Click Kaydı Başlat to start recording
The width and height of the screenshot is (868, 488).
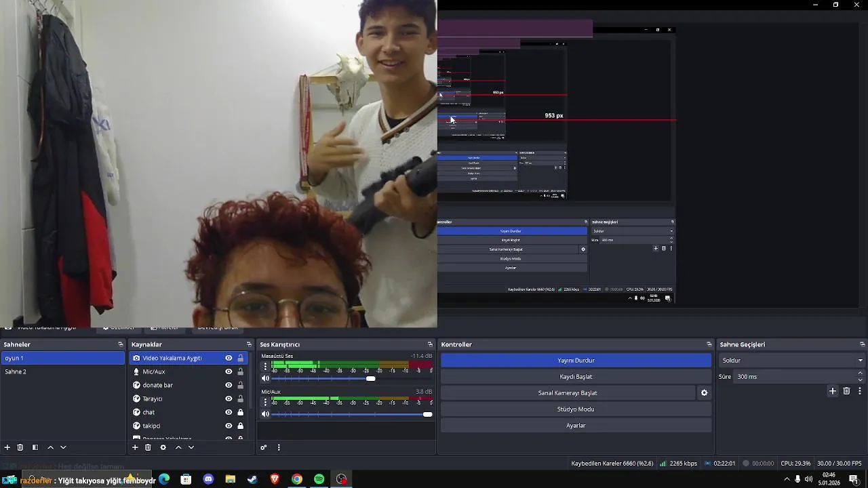point(576,377)
